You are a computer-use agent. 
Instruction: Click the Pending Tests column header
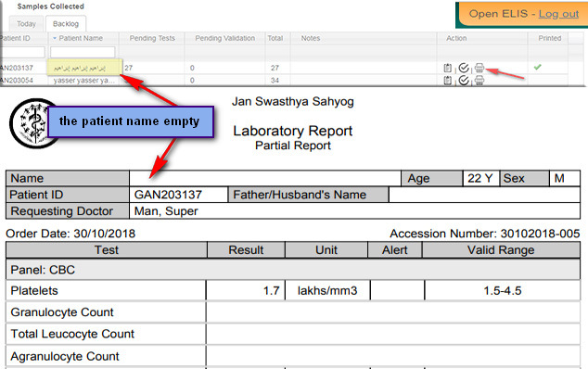152,38
